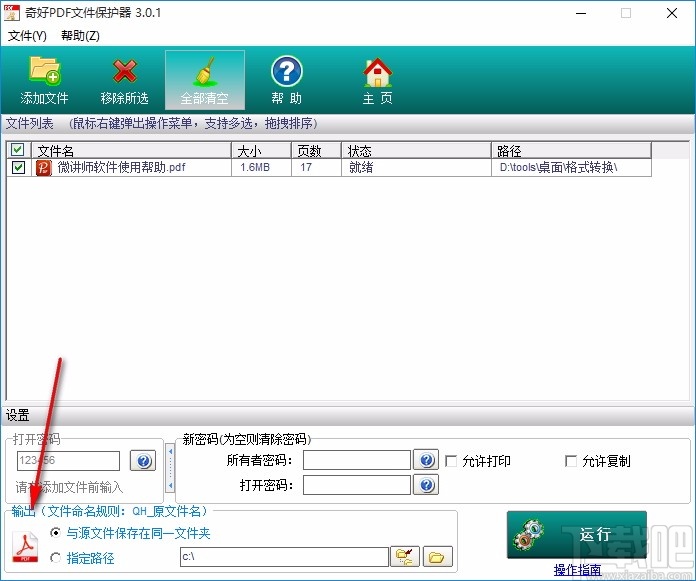Uncheck the checkbox for 微讲师软件使用帮助.pdf
696x581 pixels.
point(18,168)
